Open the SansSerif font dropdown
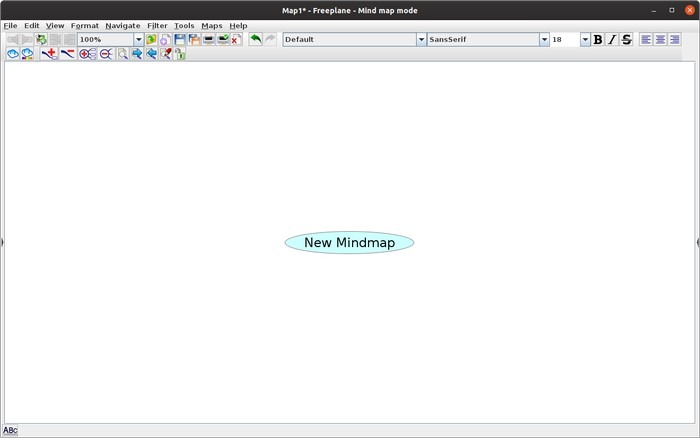Viewport: 700px width, 438px height. [544, 39]
